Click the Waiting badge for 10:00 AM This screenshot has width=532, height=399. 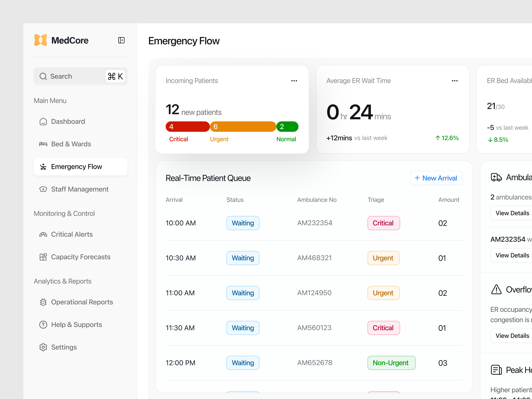pos(243,223)
